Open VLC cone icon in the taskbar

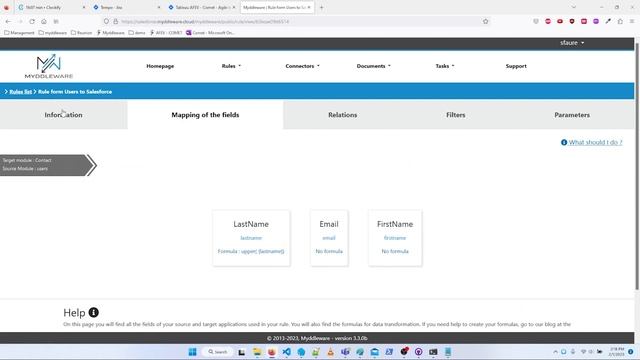click(x=331, y=352)
